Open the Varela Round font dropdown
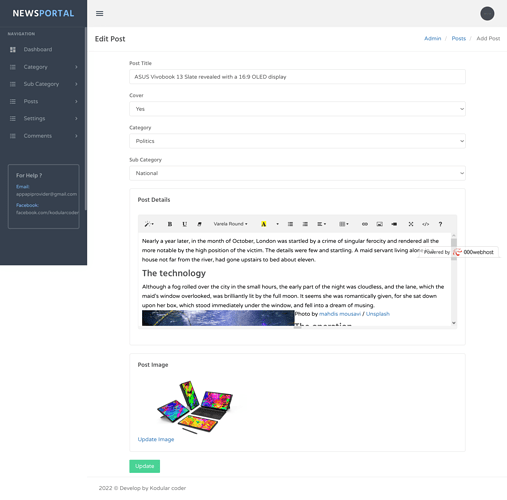507x500 pixels. (230, 224)
